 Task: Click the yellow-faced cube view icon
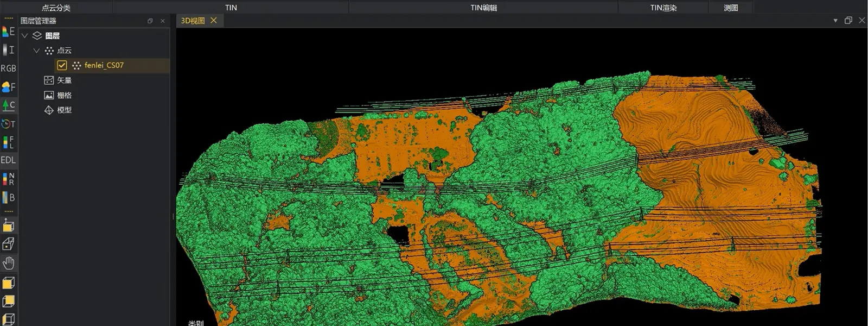click(x=8, y=283)
